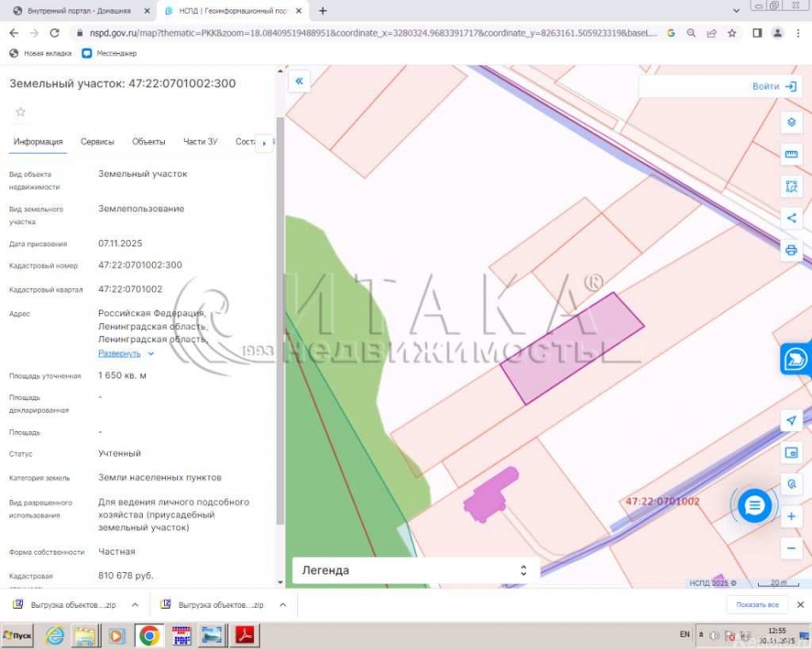Launch Adobe Acrobat from the taskbar
The height and width of the screenshot is (649, 812).
click(x=243, y=636)
